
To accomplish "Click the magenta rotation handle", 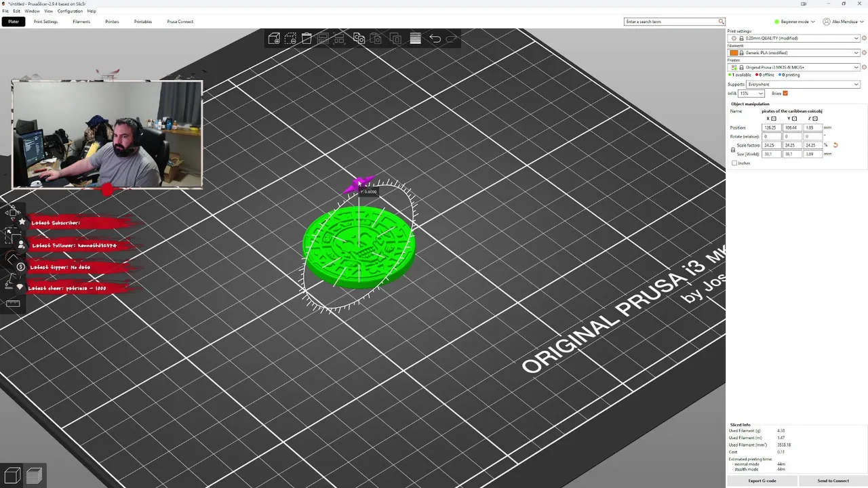I will pyautogui.click(x=359, y=184).
